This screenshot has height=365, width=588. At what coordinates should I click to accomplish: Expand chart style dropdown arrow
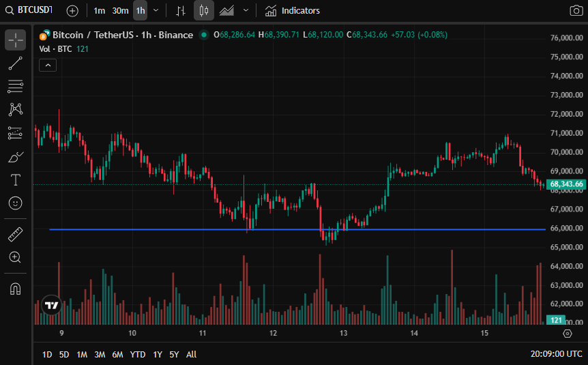(x=246, y=10)
